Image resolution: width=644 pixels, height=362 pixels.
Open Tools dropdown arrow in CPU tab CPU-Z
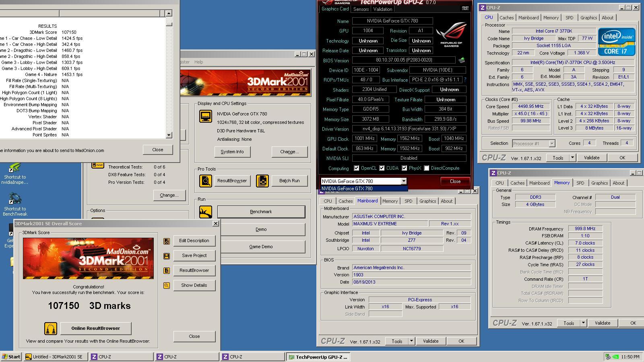[x=572, y=158]
